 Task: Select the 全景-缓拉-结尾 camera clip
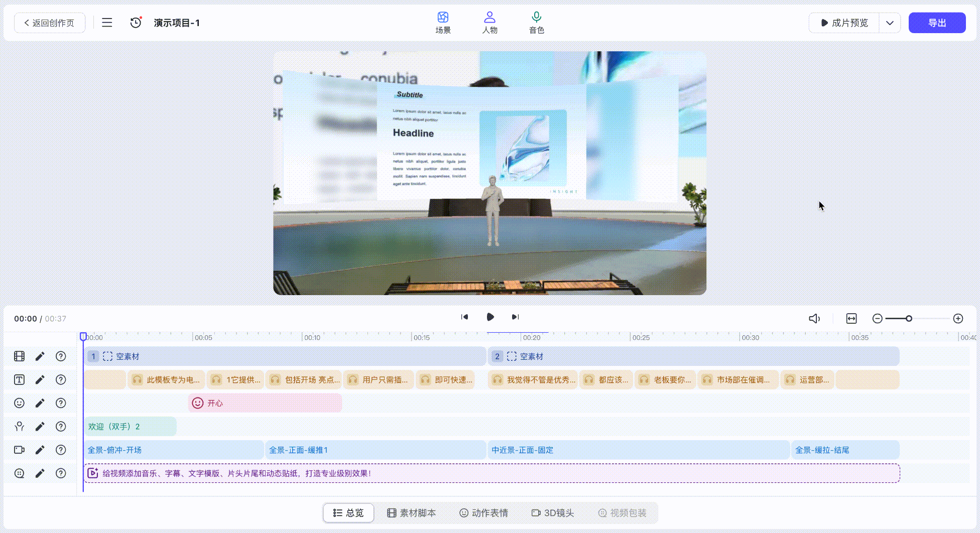[845, 450]
